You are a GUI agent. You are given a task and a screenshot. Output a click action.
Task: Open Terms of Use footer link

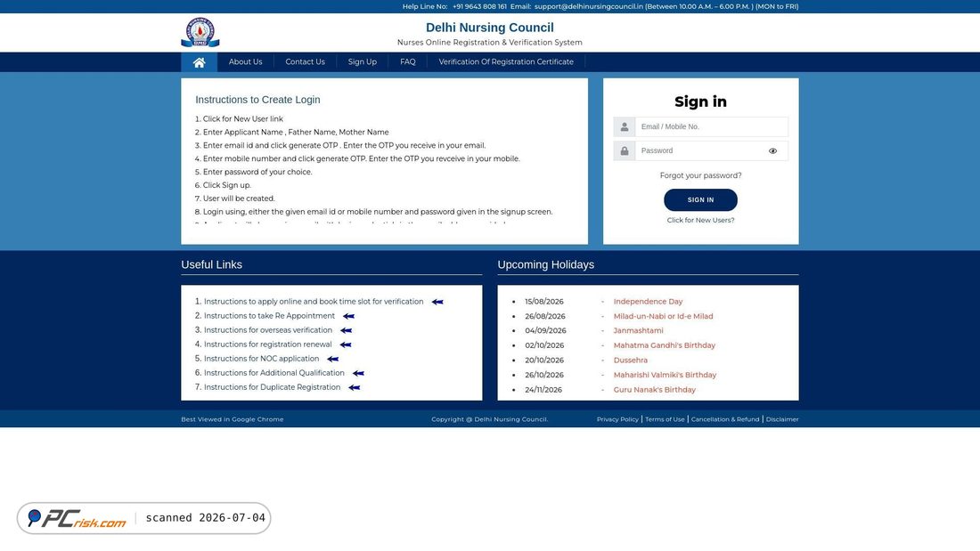[665, 419]
